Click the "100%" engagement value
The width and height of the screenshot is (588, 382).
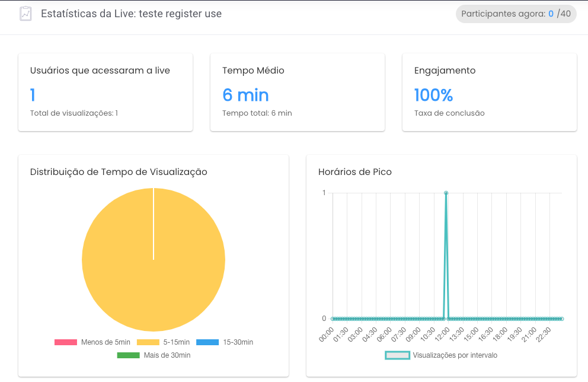pyautogui.click(x=433, y=95)
